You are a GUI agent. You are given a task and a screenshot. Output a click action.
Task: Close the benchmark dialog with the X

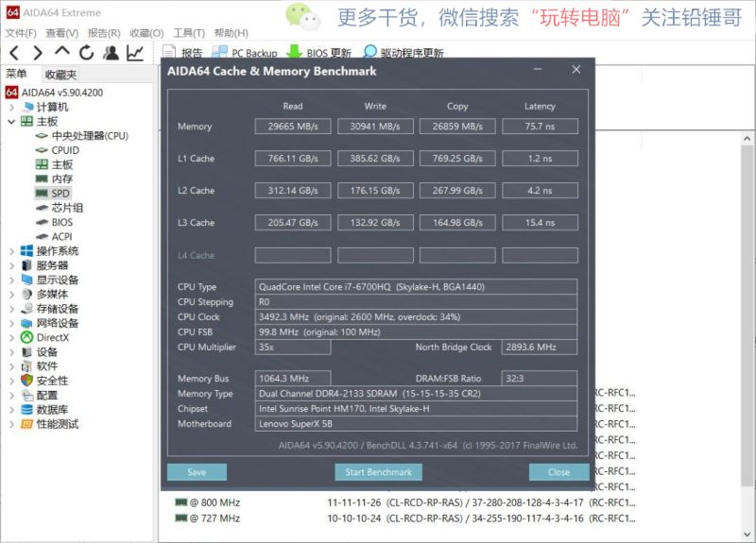tap(576, 70)
